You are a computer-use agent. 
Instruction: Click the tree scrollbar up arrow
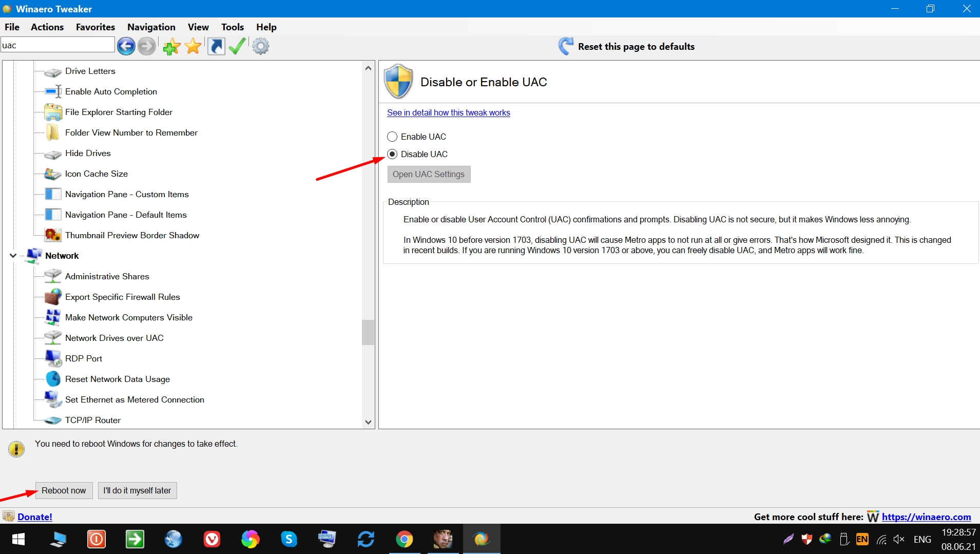(x=368, y=68)
